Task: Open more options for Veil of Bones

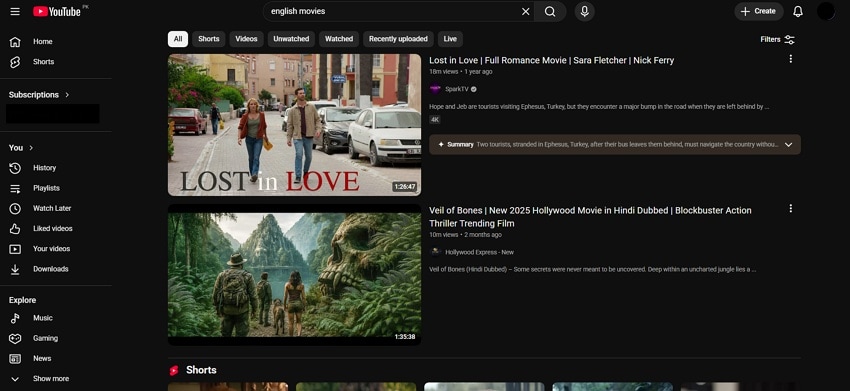Action: pyautogui.click(x=790, y=208)
